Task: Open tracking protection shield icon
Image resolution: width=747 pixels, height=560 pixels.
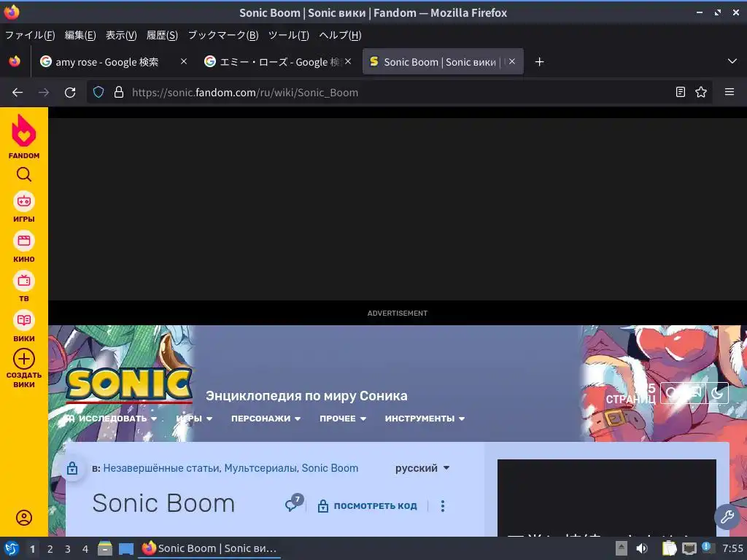Action: (x=98, y=93)
